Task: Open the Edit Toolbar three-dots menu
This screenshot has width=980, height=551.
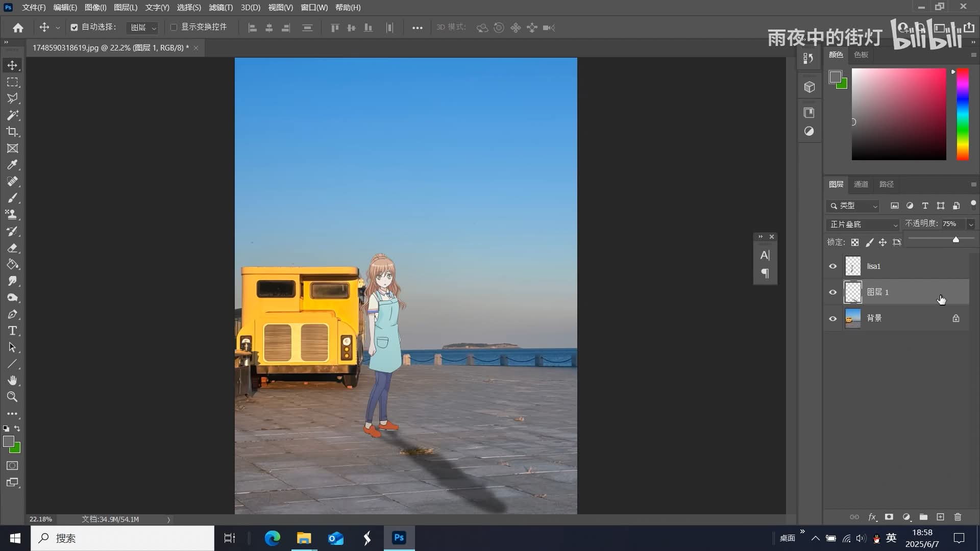Action: pos(12,414)
